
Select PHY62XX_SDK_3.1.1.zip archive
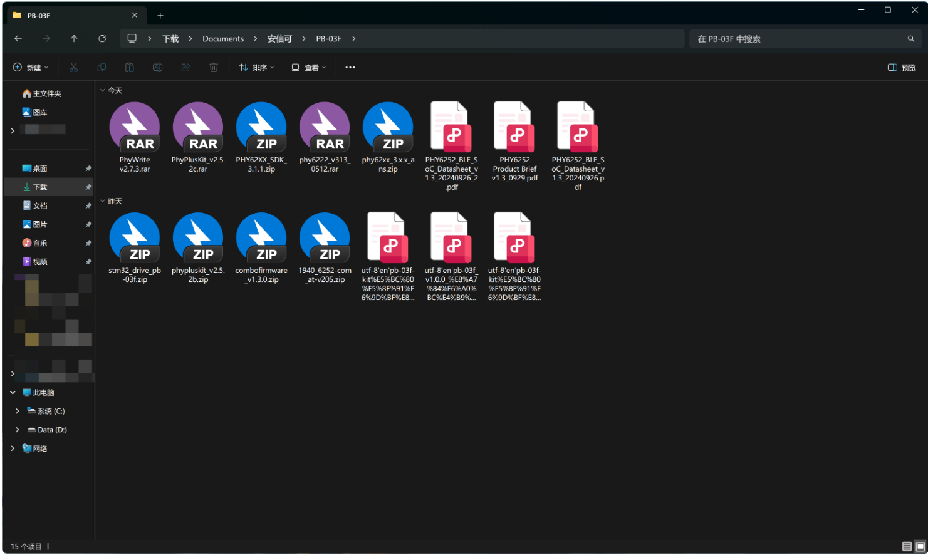[261, 138]
